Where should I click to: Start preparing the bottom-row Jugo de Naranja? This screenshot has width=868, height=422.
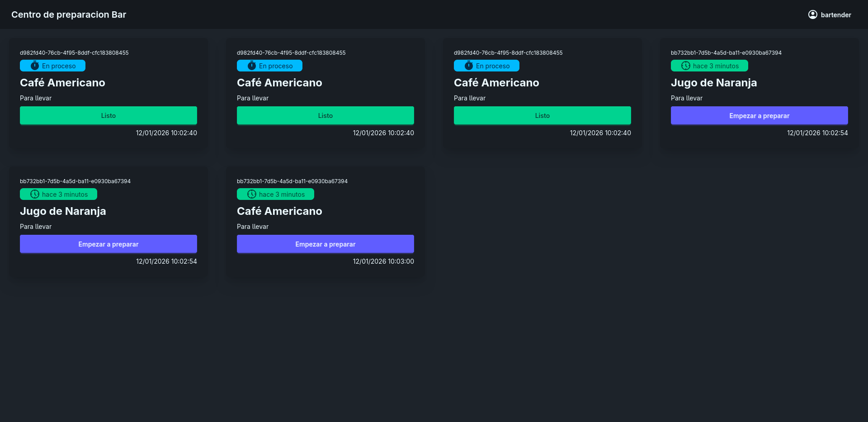coord(108,244)
